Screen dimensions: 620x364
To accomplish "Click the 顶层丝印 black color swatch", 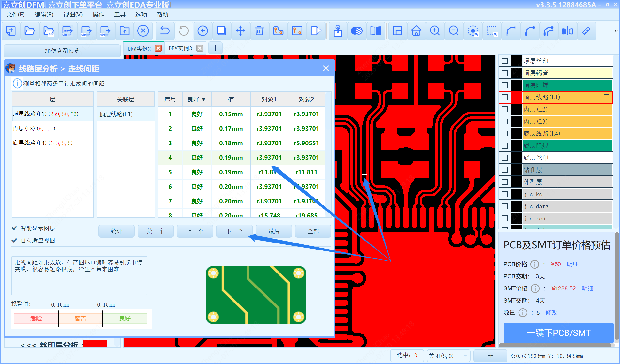I will click(x=517, y=61).
